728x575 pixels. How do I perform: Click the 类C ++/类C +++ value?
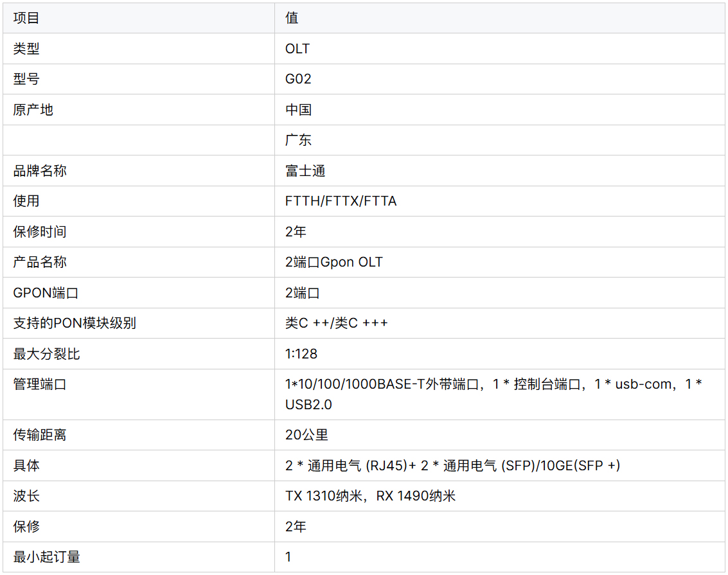336,323
